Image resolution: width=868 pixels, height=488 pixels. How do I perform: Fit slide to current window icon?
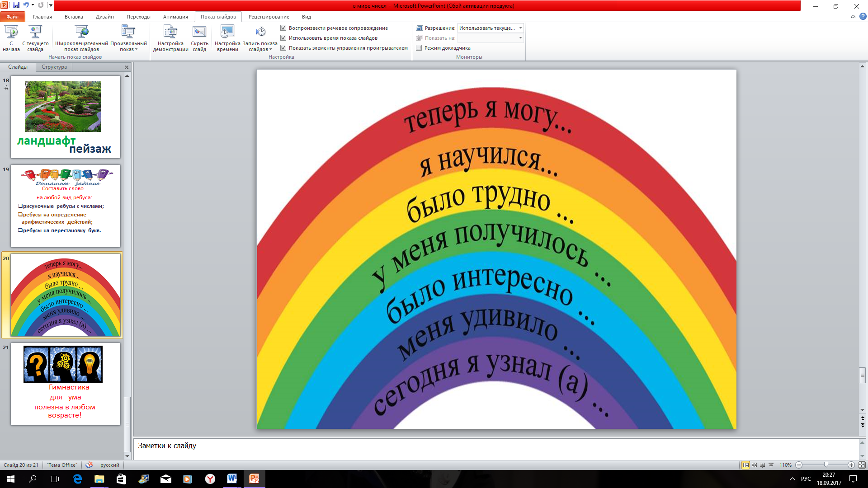862,465
